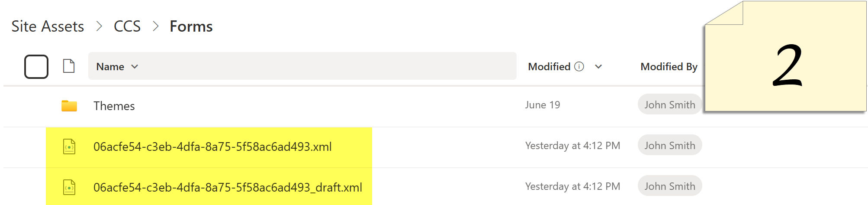
Task: Open file 06acfe54-c3eb-4dfa-8a75-5f58ac6ad493.xml
Action: pos(212,146)
